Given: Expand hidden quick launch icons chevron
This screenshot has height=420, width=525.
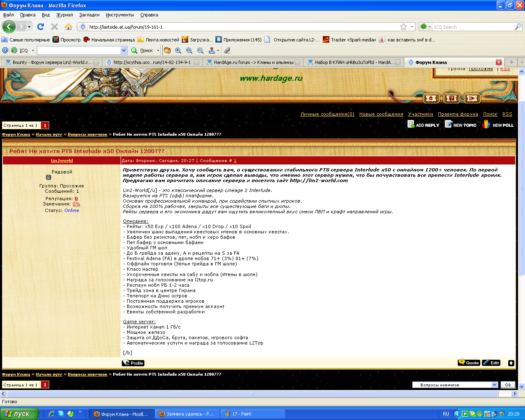Looking at the screenshot, I should tap(80, 412).
